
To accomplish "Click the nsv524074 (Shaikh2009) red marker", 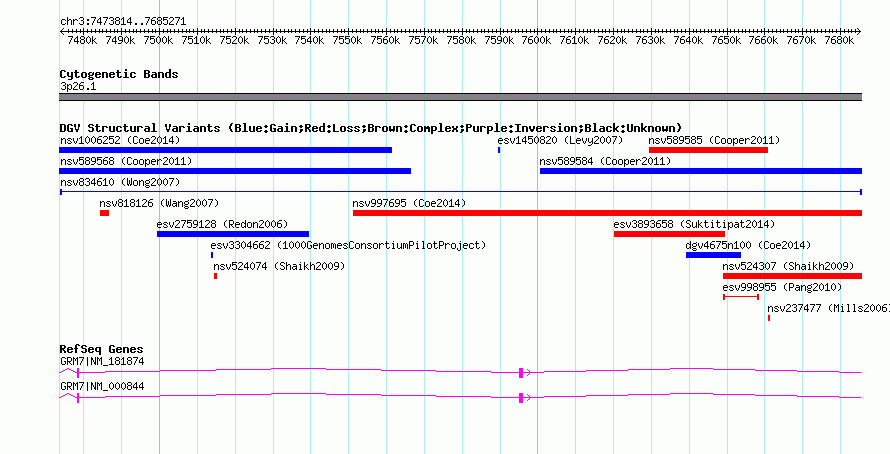I will (x=216, y=276).
